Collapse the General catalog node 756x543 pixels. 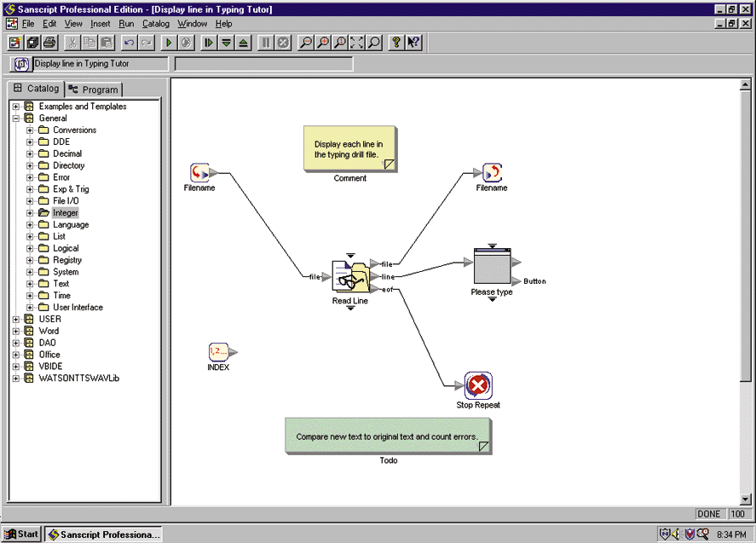16,118
